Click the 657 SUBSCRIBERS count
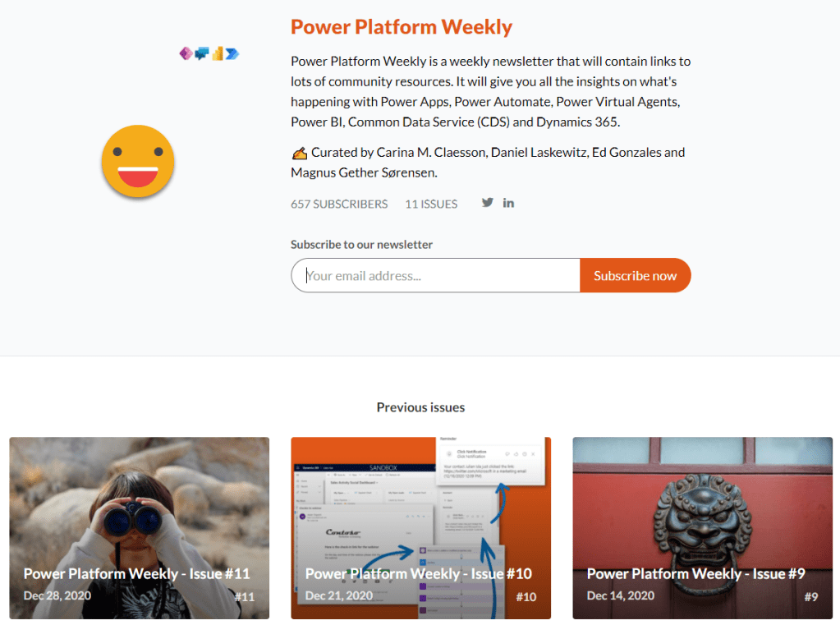Screen dimensions: 840x625 point(339,204)
